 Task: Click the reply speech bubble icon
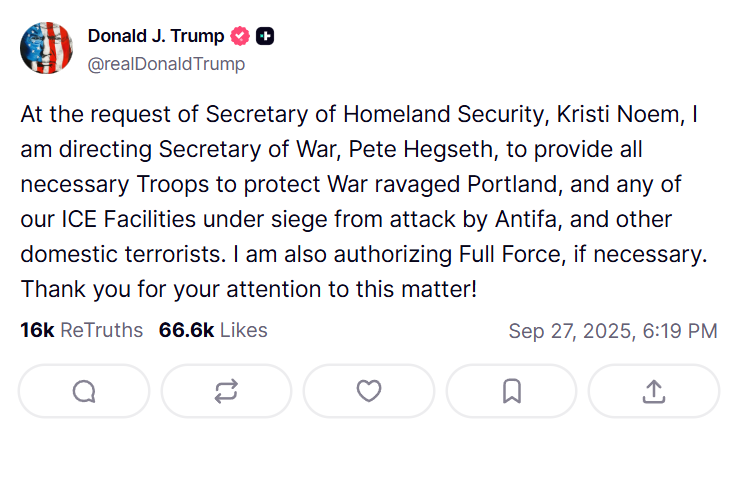tap(84, 391)
